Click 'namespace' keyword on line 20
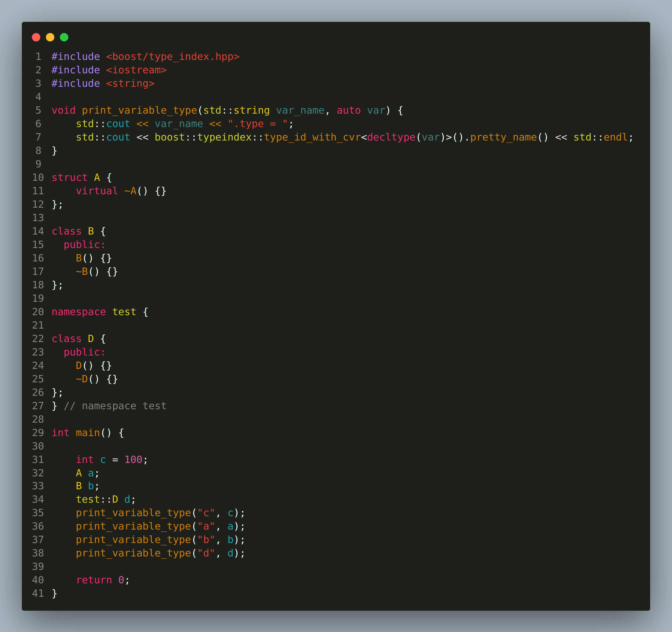This screenshot has height=632, width=672. click(79, 312)
